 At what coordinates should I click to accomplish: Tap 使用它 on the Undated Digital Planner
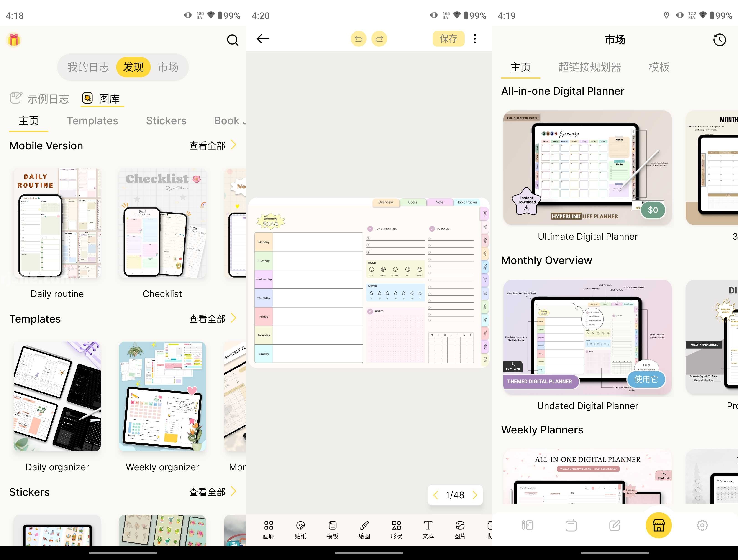tap(646, 379)
